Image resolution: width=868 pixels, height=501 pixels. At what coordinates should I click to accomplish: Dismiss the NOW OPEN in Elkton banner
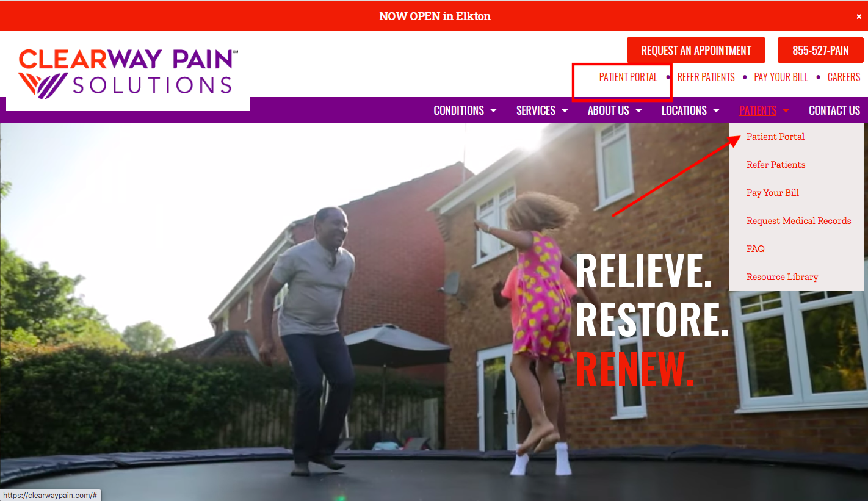click(x=859, y=16)
